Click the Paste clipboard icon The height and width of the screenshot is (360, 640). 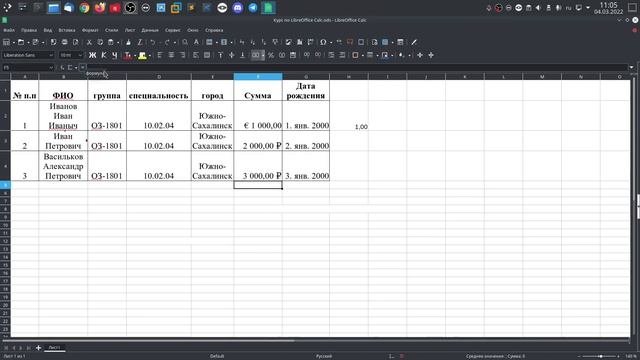point(111,42)
